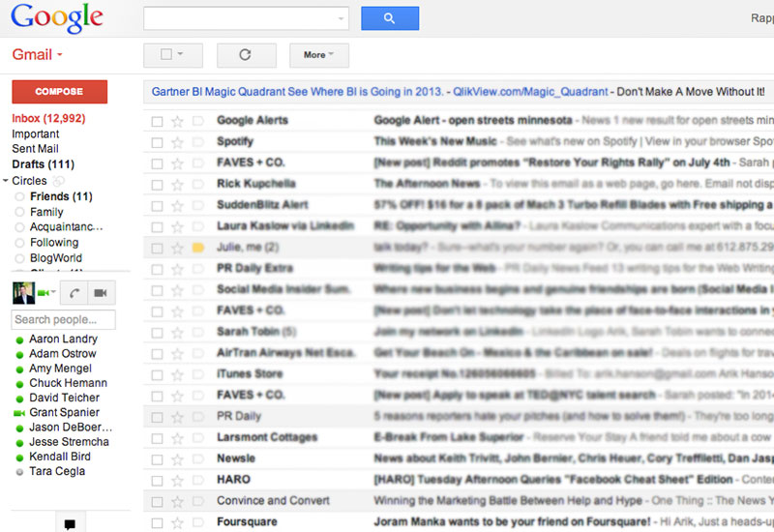Image resolution: width=774 pixels, height=532 pixels.
Task: Go to Sent Mail
Action: pyautogui.click(x=35, y=149)
